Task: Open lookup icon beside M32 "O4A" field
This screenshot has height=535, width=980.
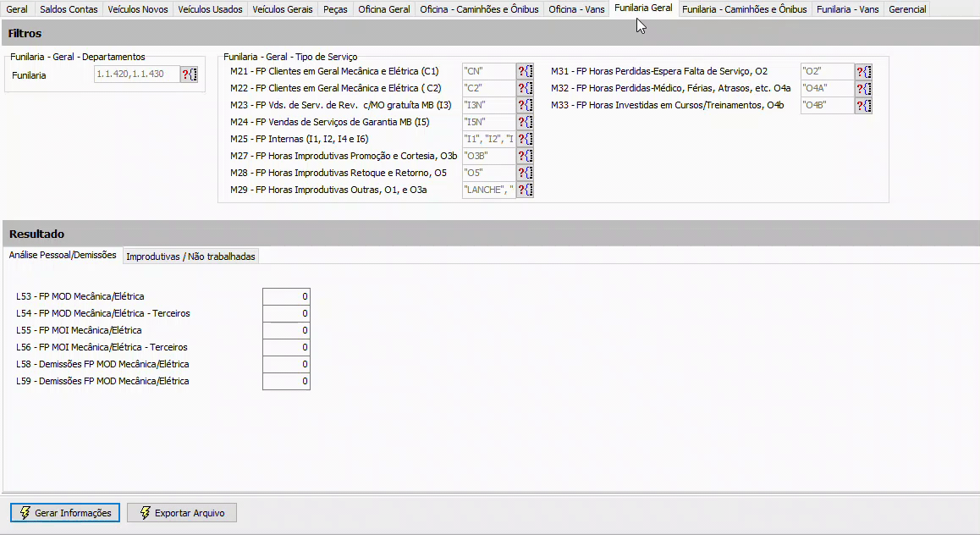Action: [864, 88]
